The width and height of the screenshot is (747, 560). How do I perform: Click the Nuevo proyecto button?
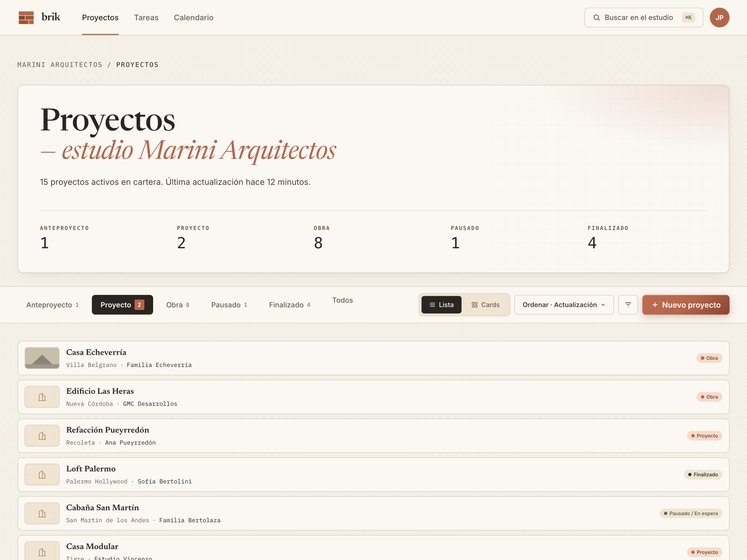coord(685,305)
